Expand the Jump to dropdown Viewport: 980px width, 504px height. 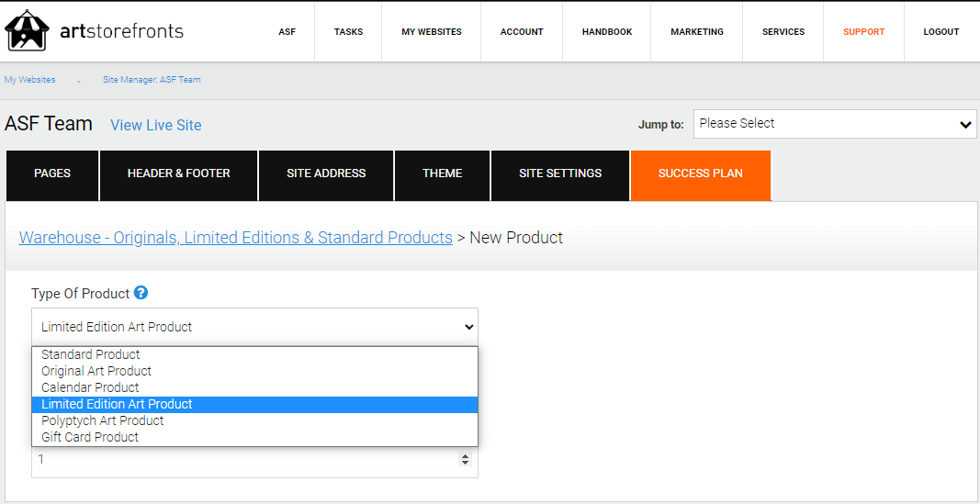(x=834, y=124)
